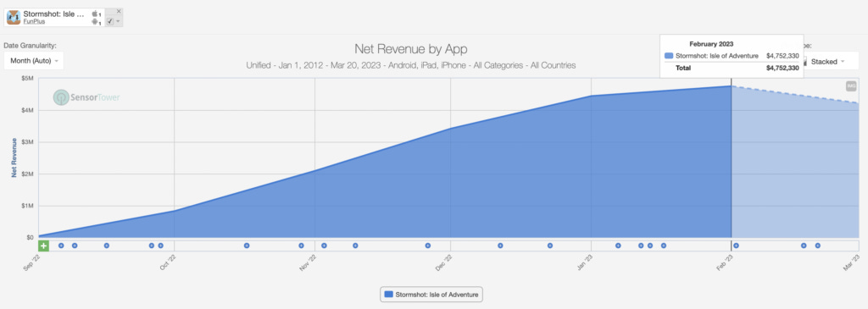This screenshot has width=868, height=309.
Task: Click the Unified date range subtitle text
Action: pos(411,65)
